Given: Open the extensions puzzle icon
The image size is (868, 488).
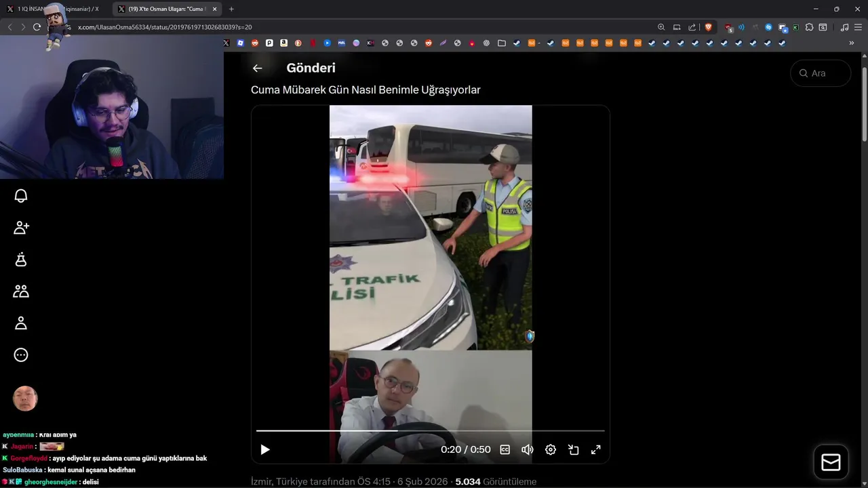Looking at the screenshot, I should [x=809, y=27].
